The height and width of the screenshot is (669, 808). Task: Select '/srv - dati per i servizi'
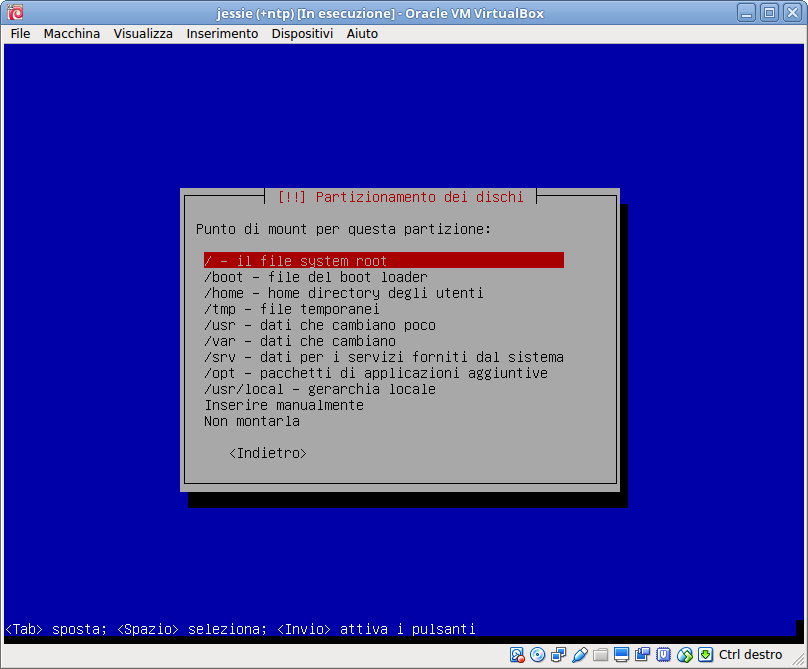coord(383,357)
